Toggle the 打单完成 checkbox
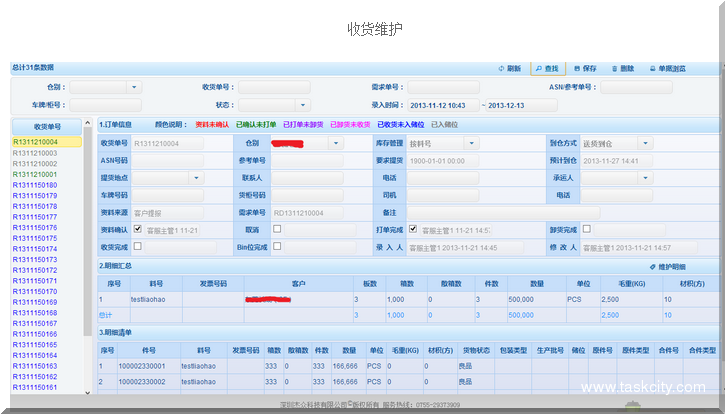The image size is (725, 414). (413, 229)
